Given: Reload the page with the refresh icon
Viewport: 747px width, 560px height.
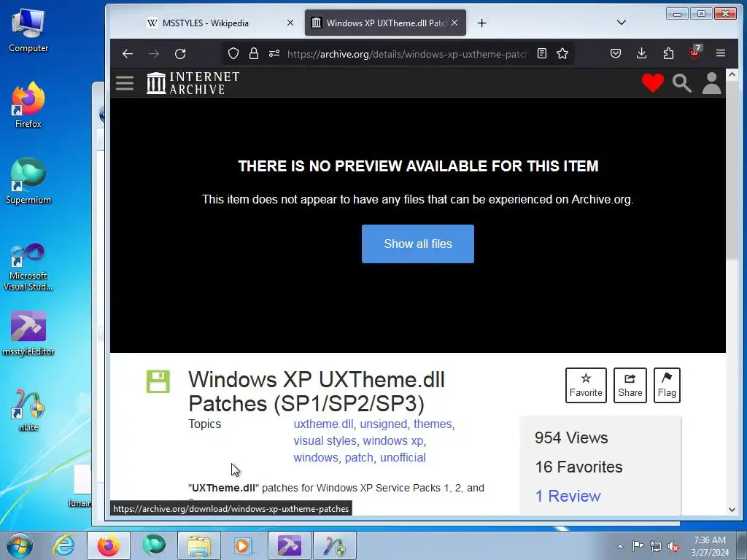Looking at the screenshot, I should (x=180, y=54).
